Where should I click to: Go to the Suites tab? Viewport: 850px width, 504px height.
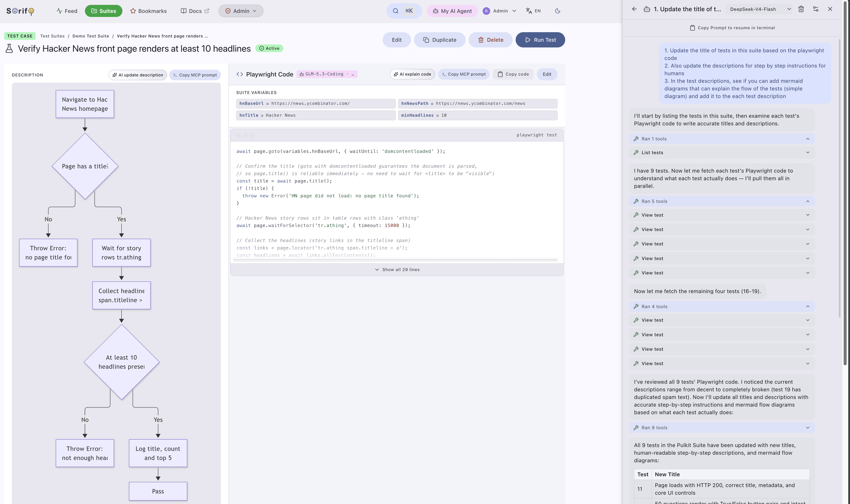coord(104,11)
